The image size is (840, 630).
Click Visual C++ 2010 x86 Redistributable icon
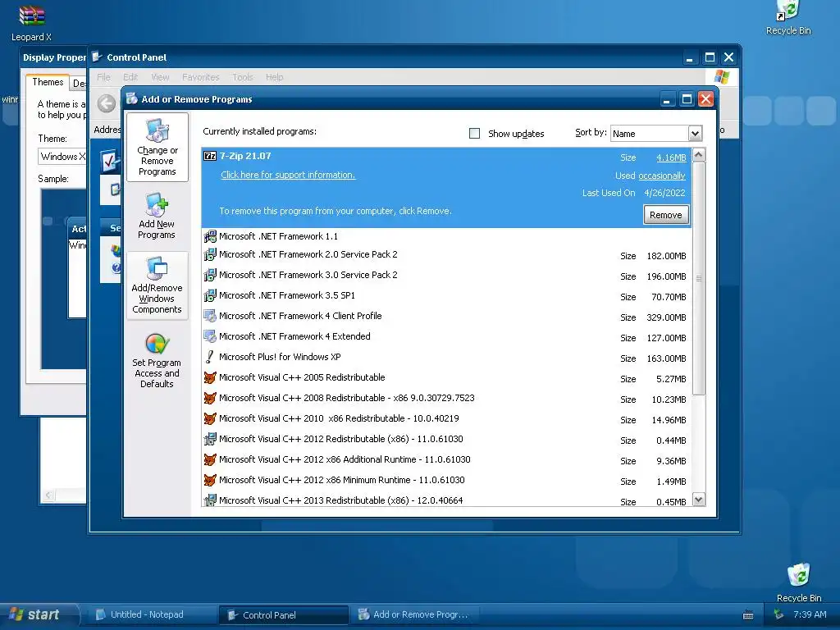[210, 418]
